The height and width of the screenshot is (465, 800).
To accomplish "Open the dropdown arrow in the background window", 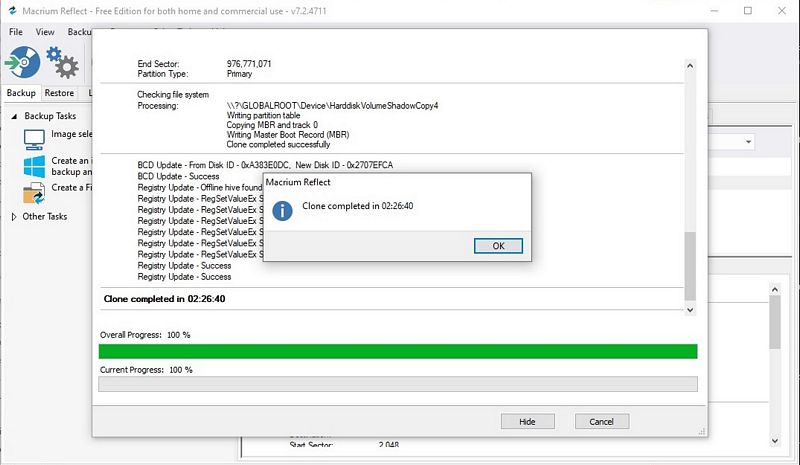I will coord(748,142).
